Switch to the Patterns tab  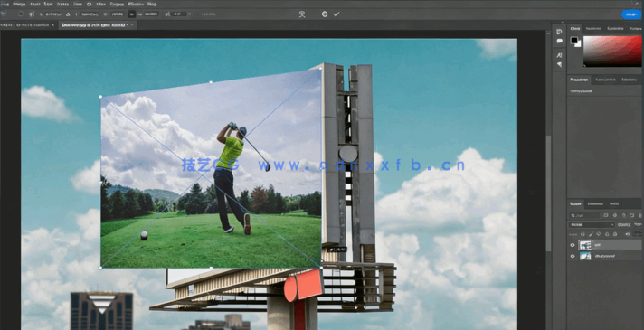click(635, 28)
